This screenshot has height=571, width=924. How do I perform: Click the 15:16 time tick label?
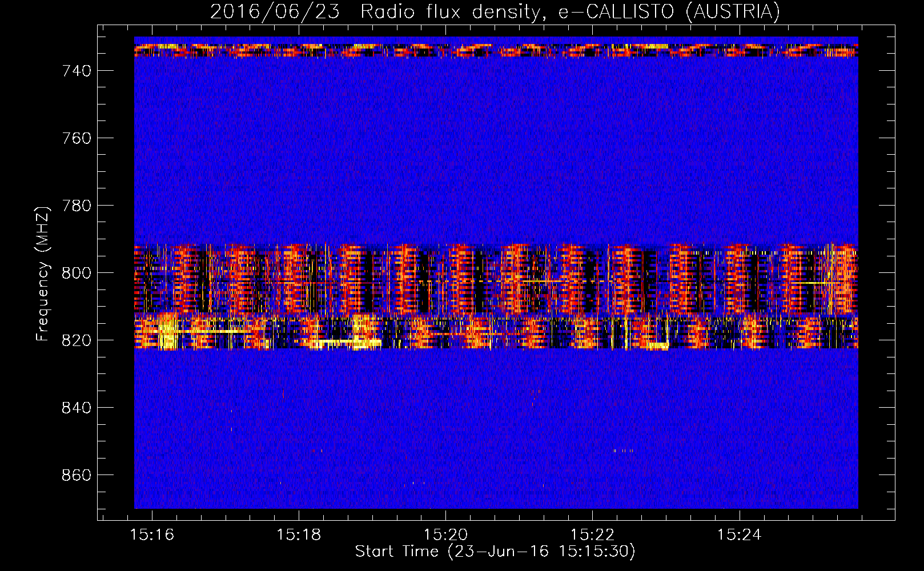(152, 534)
